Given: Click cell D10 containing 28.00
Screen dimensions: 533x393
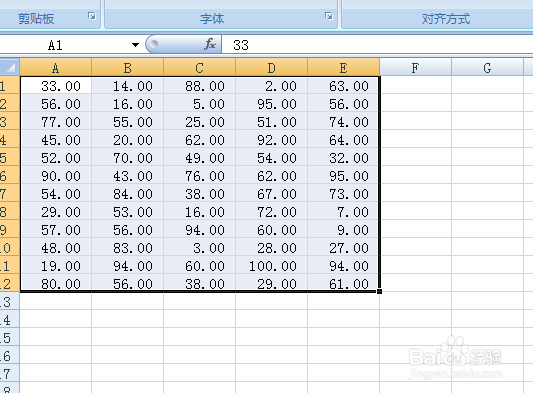Looking at the screenshot, I should (x=272, y=247).
